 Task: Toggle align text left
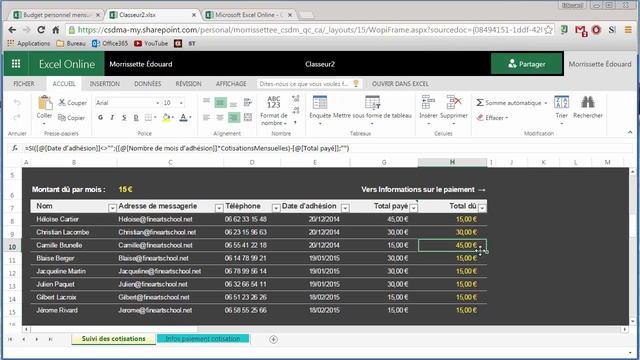(x=207, y=118)
